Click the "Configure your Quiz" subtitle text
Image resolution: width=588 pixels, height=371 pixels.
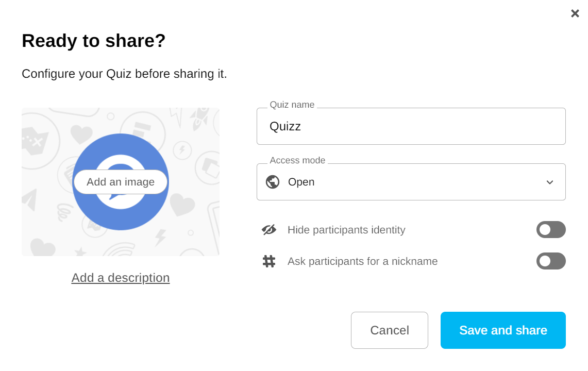(x=124, y=74)
